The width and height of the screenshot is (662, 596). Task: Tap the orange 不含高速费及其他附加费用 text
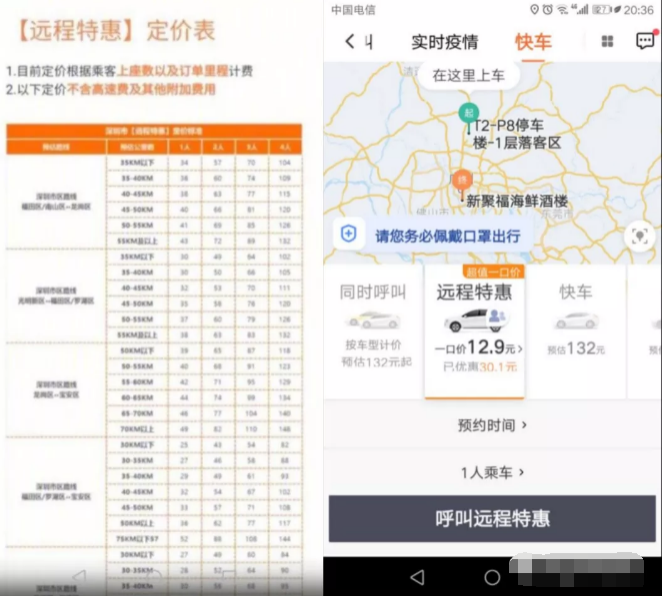tap(141, 89)
